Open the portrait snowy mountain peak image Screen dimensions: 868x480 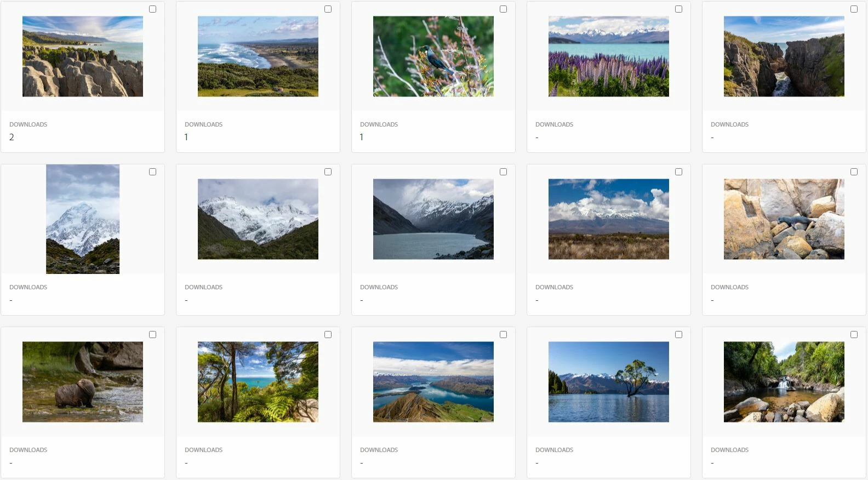pyautogui.click(x=83, y=219)
